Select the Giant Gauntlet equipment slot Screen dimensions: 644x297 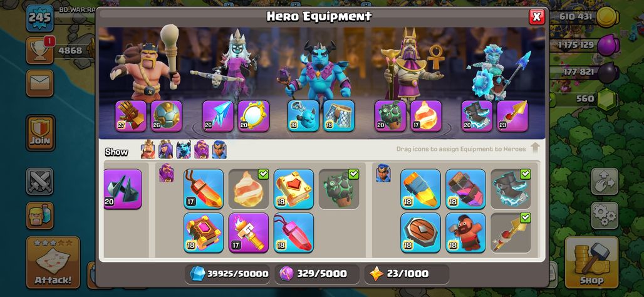(130, 116)
